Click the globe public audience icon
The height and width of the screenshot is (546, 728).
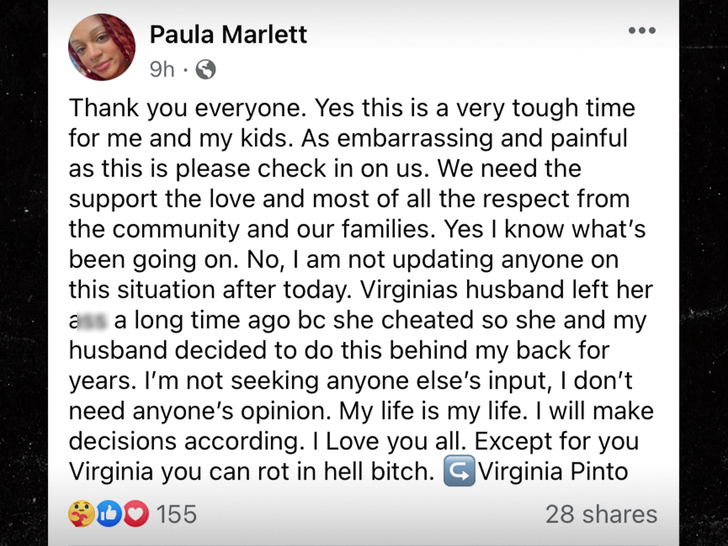point(206,69)
